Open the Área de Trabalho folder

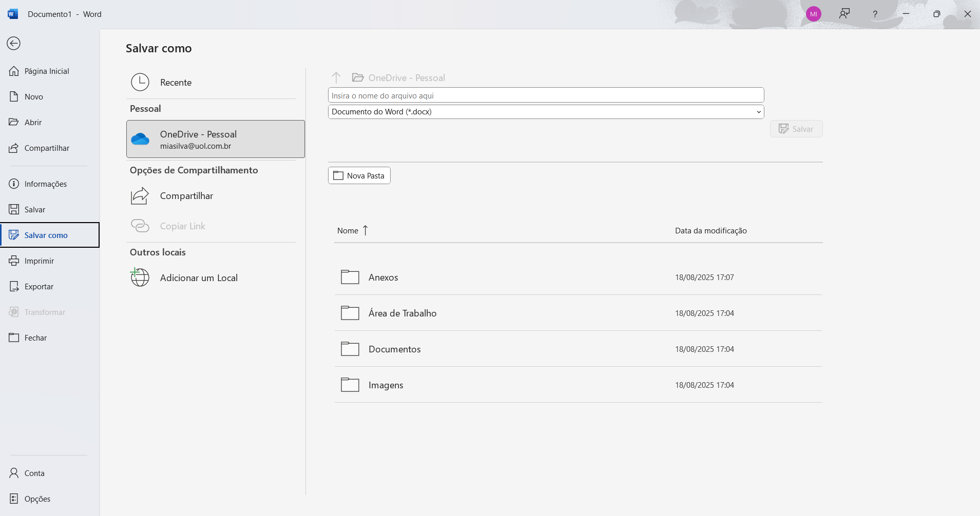click(x=578, y=313)
